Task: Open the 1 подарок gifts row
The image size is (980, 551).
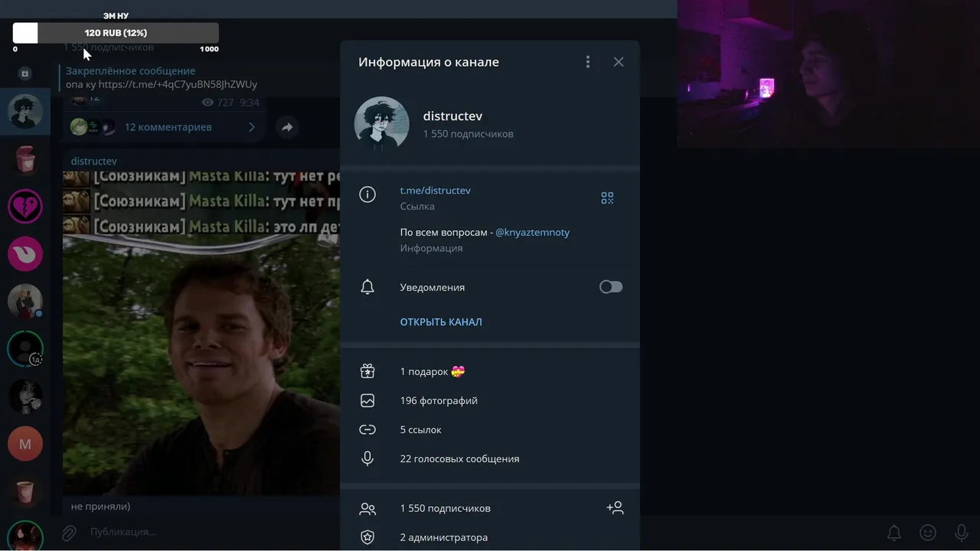Action: 490,372
